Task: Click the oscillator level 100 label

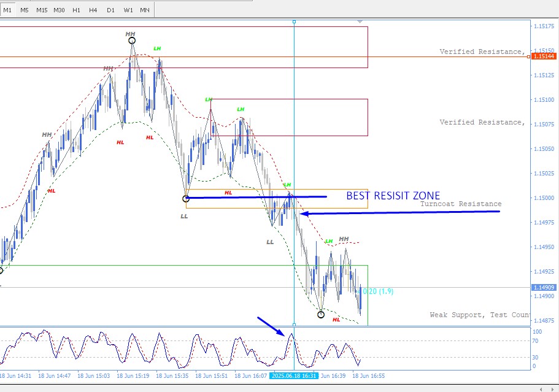Action: click(x=537, y=332)
